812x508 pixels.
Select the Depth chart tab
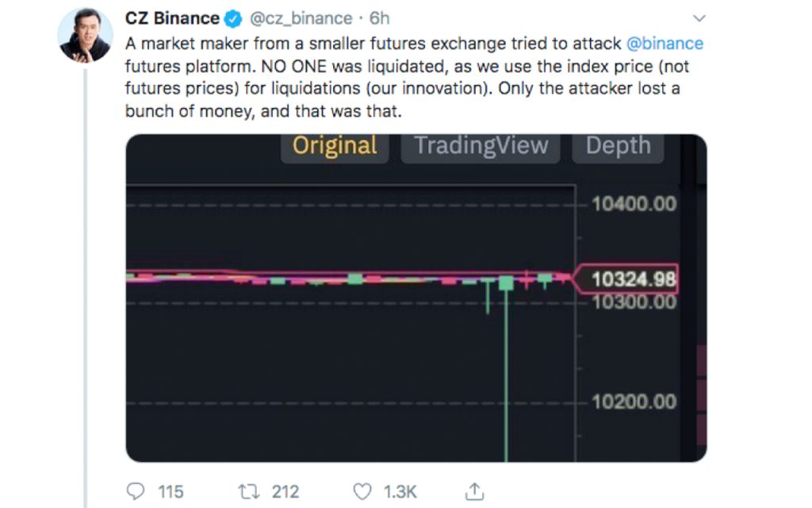coord(618,146)
